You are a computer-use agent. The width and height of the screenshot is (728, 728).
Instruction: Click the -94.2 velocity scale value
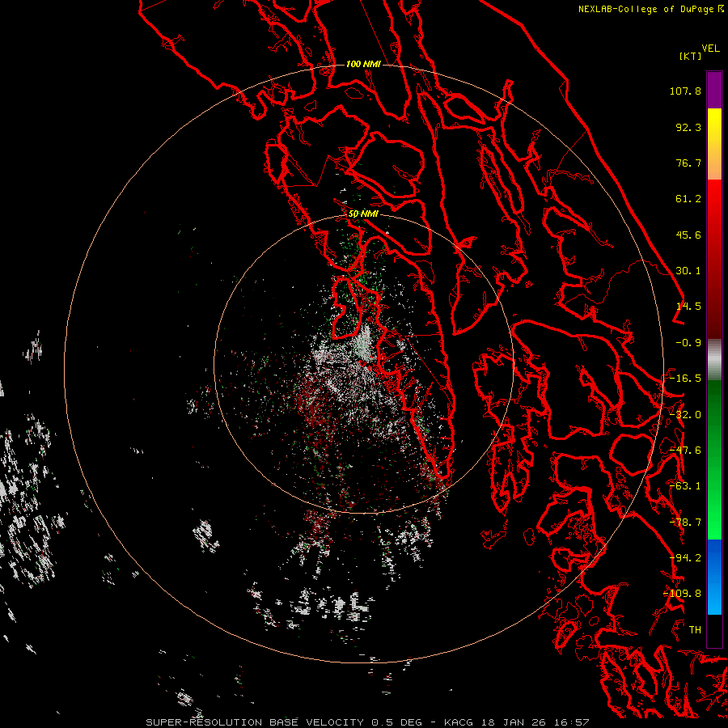pyautogui.click(x=685, y=558)
